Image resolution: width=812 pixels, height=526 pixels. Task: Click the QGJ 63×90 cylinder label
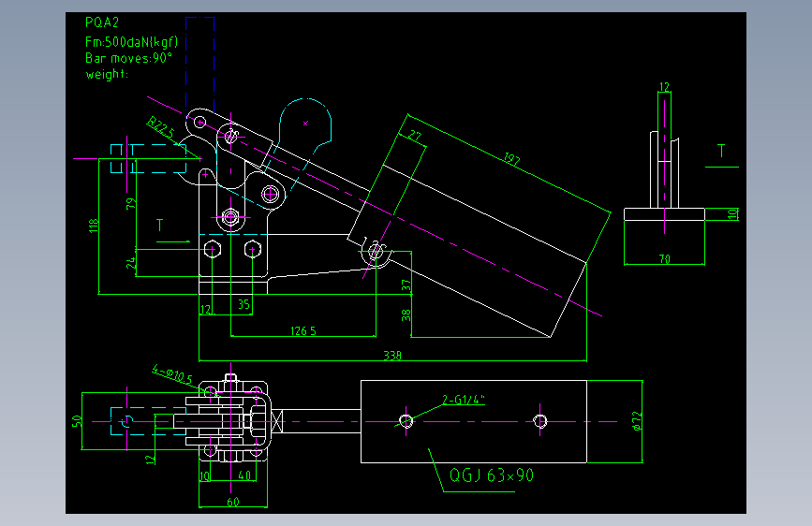[492, 475]
